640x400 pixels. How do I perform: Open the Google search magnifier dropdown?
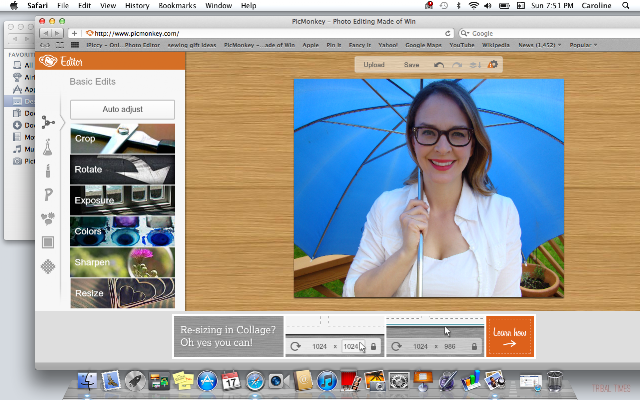465,33
